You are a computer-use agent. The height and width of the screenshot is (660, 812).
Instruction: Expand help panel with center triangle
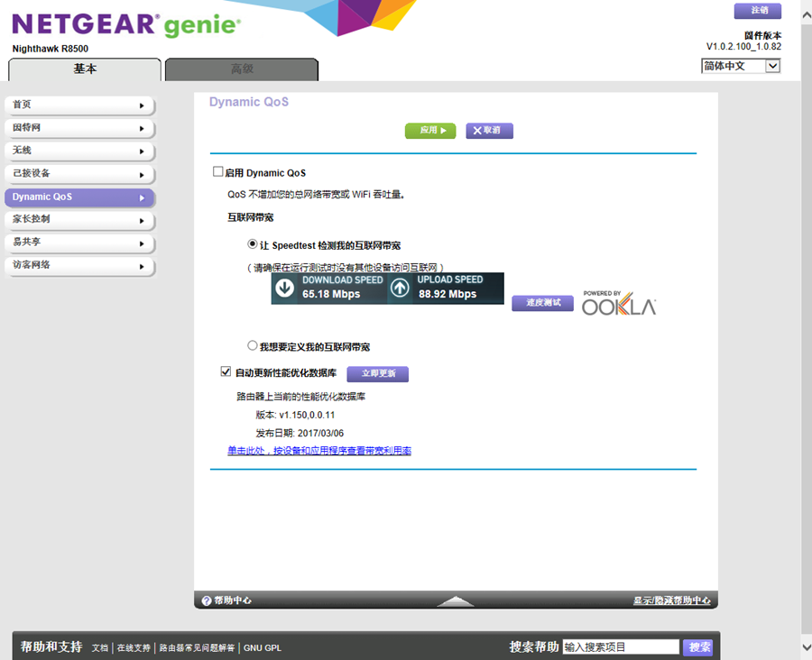point(456,600)
